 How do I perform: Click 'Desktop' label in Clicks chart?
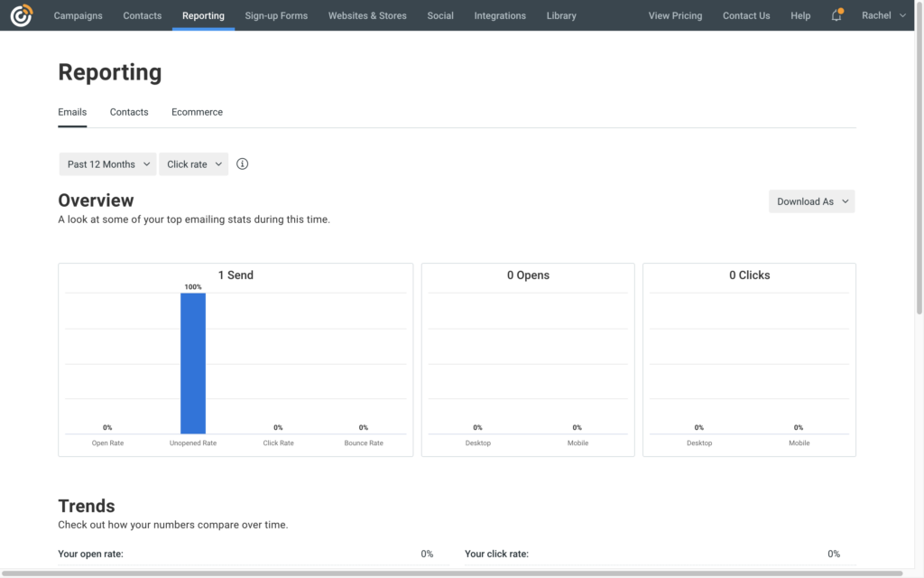point(699,443)
